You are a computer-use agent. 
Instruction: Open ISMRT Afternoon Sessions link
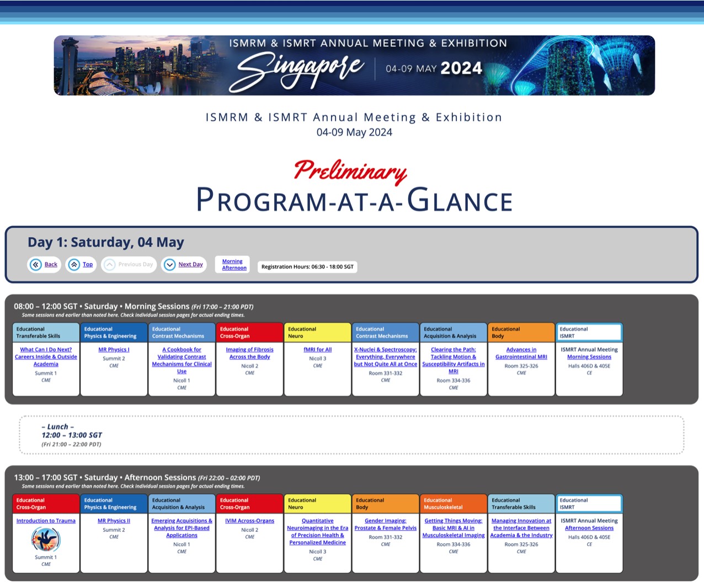589,528
